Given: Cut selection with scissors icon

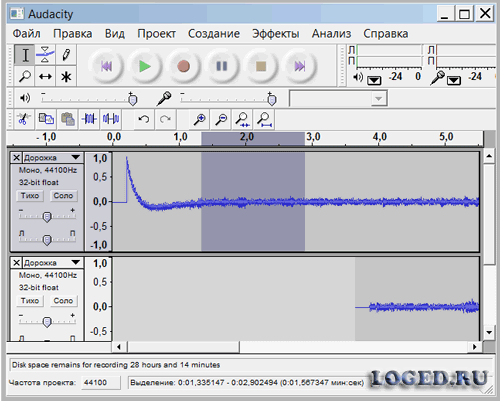Looking at the screenshot, I should click(23, 119).
